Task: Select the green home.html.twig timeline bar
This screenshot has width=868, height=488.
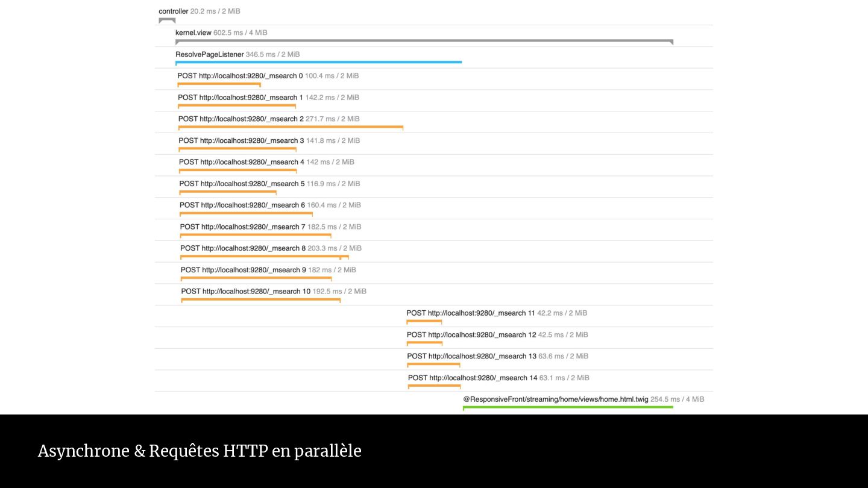Action: click(568, 407)
